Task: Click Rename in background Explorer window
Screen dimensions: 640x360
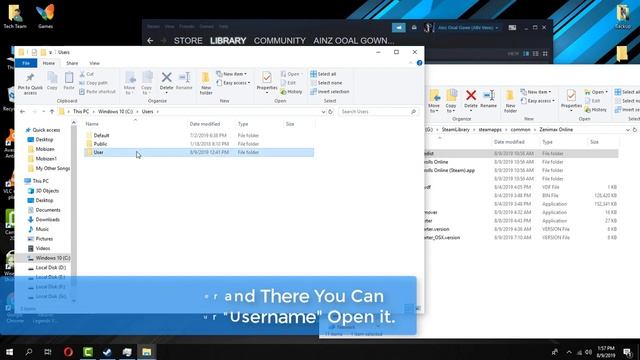Action: (489, 99)
